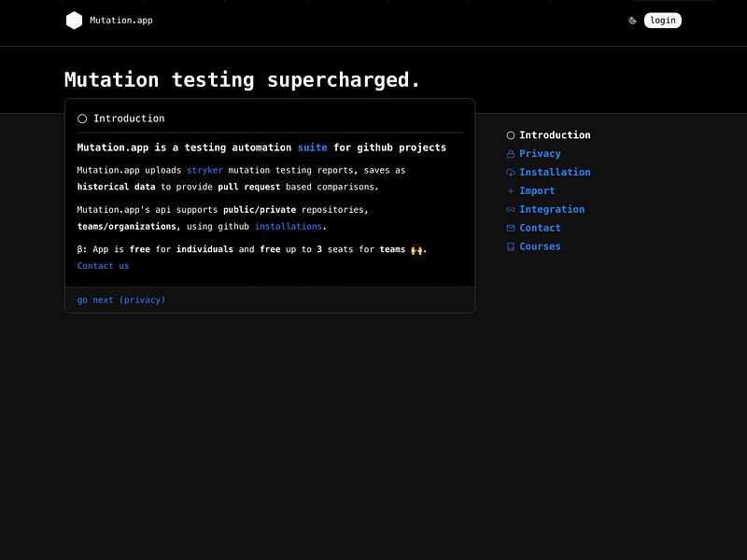
Task: Click the plus icon next to Import
Action: 511,191
